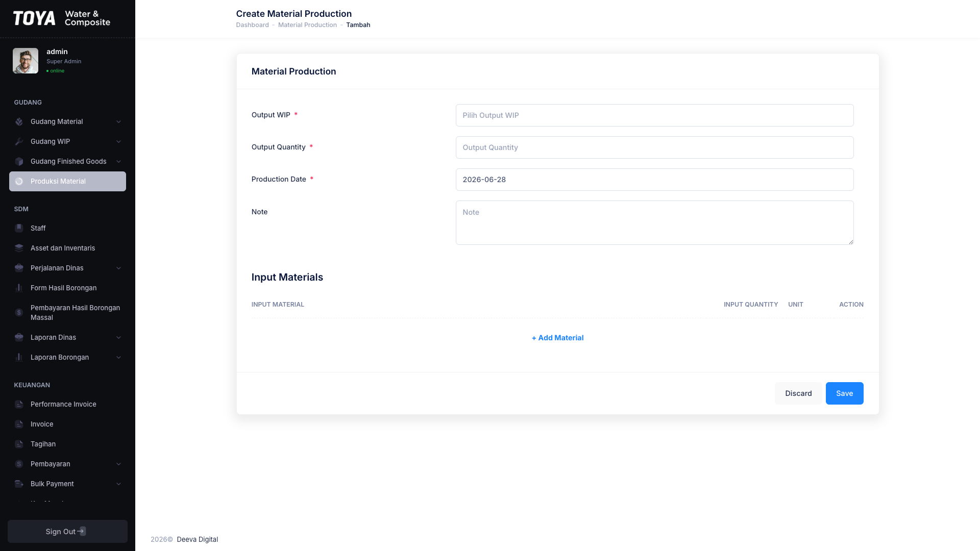Click the admin profile avatar
Image resolution: width=980 pixels, height=551 pixels.
coord(26,61)
